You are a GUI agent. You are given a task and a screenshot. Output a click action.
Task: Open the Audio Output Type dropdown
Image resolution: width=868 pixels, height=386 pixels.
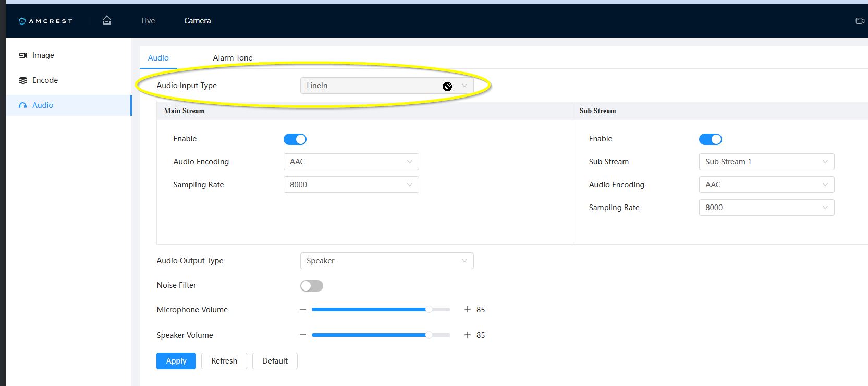click(x=387, y=261)
